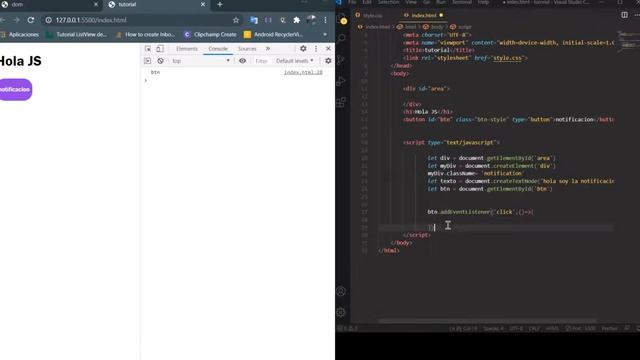The width and height of the screenshot is (640, 360).
Task: Toggle device toolbar in DevTools
Action: (160, 49)
